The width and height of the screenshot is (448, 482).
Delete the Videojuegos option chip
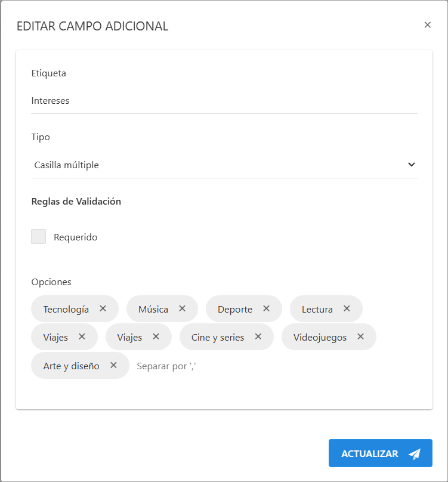pyautogui.click(x=360, y=336)
